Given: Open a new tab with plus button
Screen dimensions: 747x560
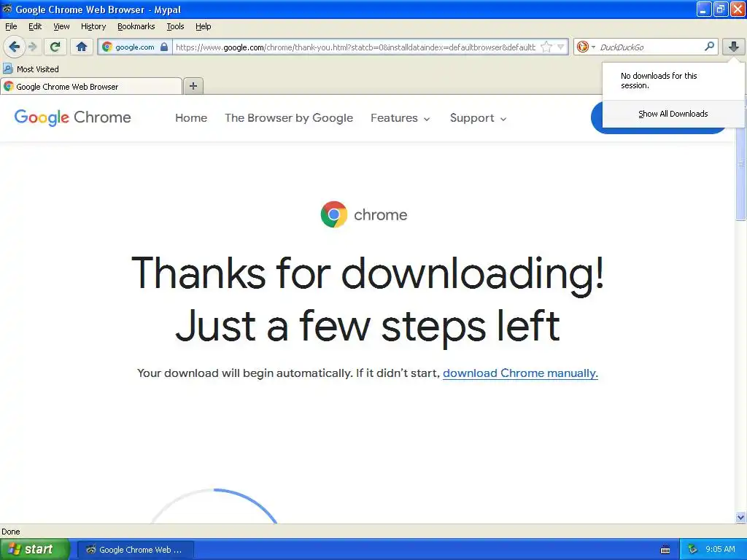Looking at the screenshot, I should coord(193,86).
